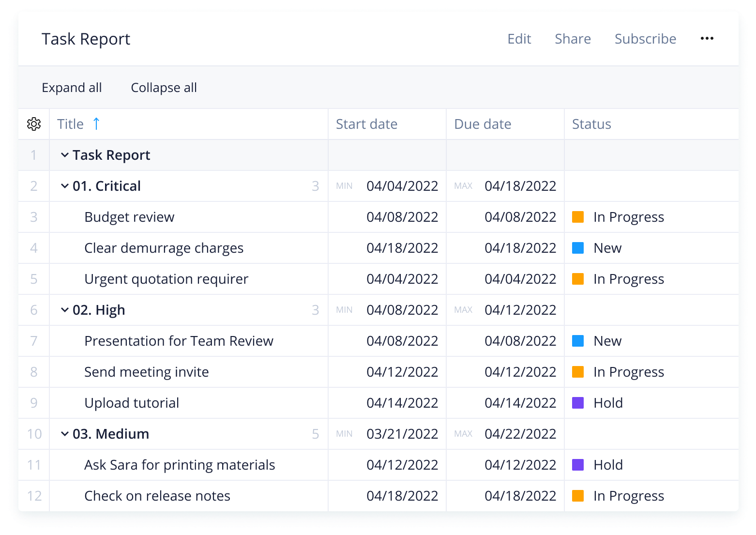Collapse the 03. Medium group

tap(65, 434)
